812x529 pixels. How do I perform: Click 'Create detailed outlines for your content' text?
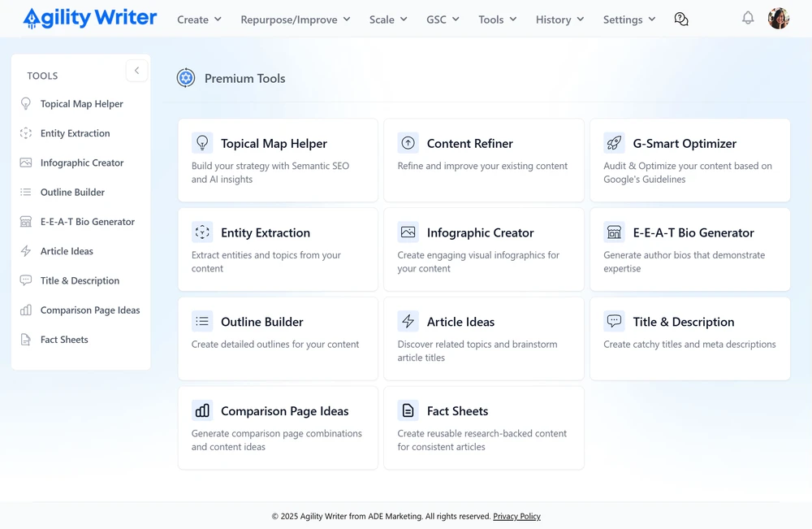(275, 344)
